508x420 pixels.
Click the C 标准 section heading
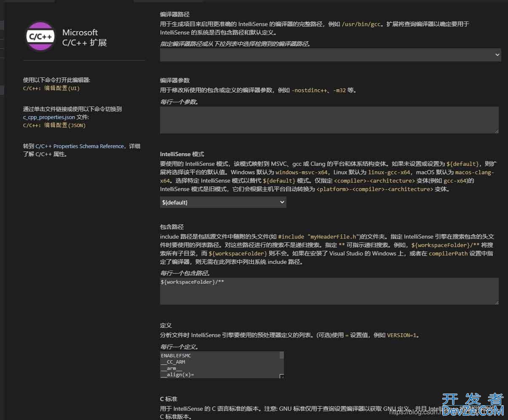click(x=168, y=399)
